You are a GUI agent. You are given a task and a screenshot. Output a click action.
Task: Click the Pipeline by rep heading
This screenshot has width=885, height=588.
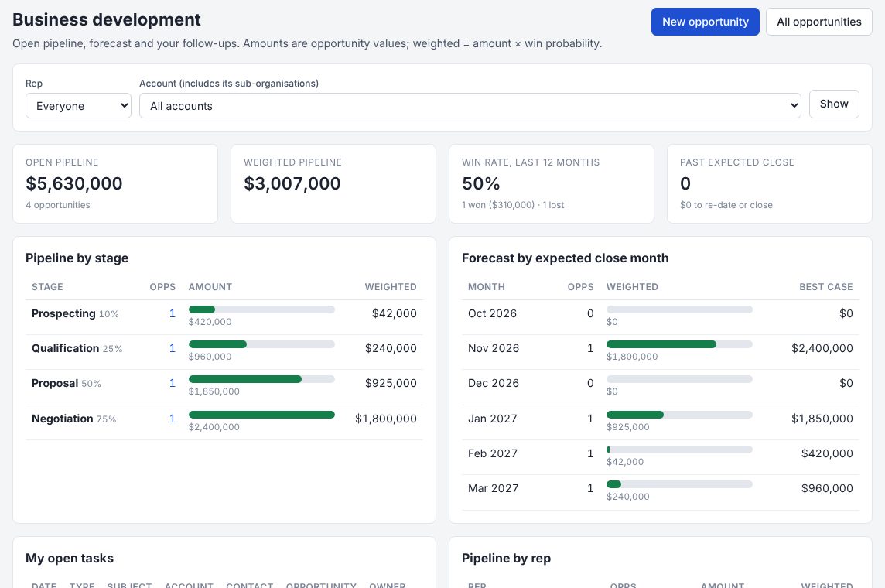click(506, 558)
